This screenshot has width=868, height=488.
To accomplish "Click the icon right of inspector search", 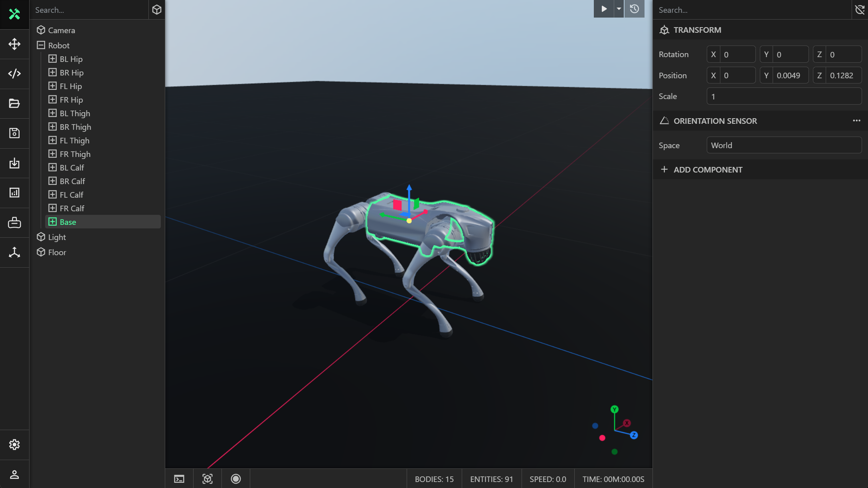I will point(860,10).
